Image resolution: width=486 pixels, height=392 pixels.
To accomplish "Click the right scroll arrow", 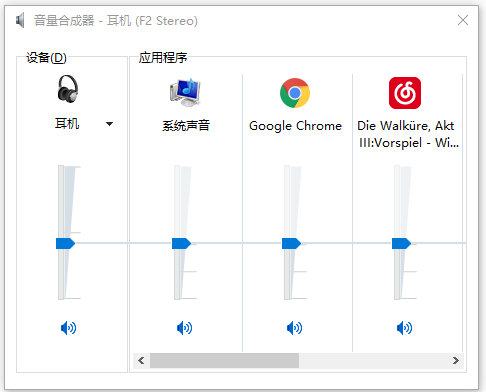I will [x=456, y=361].
